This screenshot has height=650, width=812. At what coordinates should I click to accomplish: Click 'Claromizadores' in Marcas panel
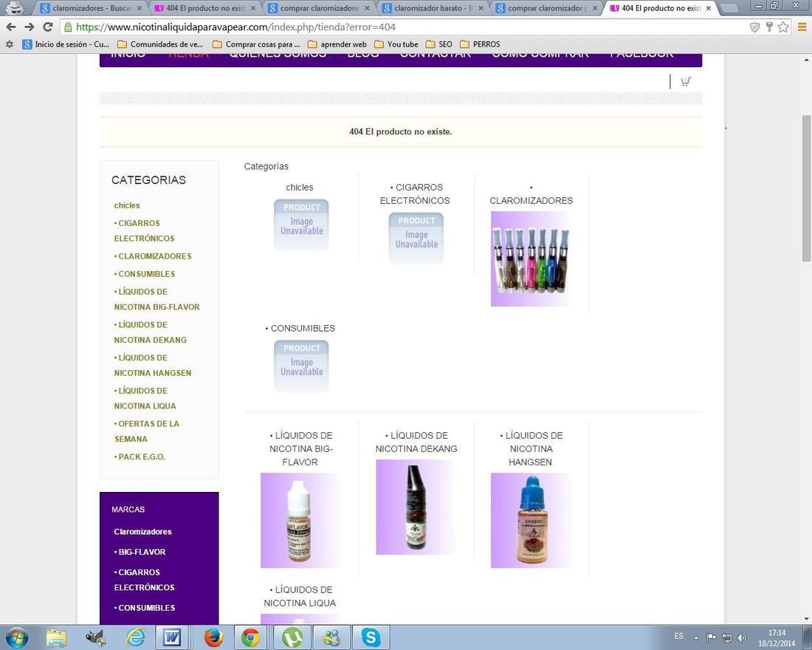tap(143, 532)
